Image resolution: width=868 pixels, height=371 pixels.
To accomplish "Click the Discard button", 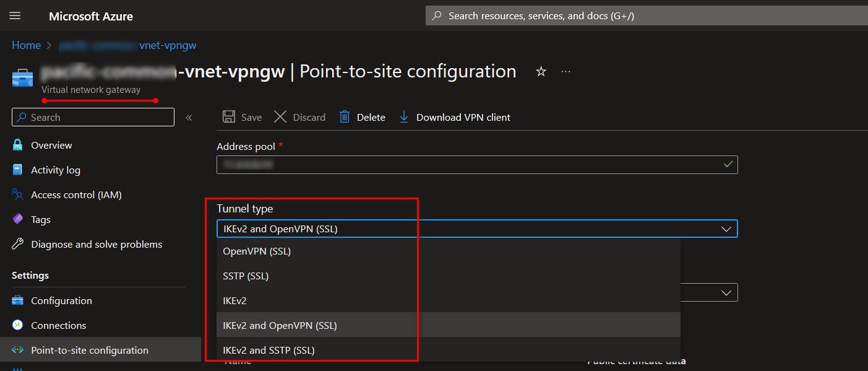I will [x=300, y=117].
